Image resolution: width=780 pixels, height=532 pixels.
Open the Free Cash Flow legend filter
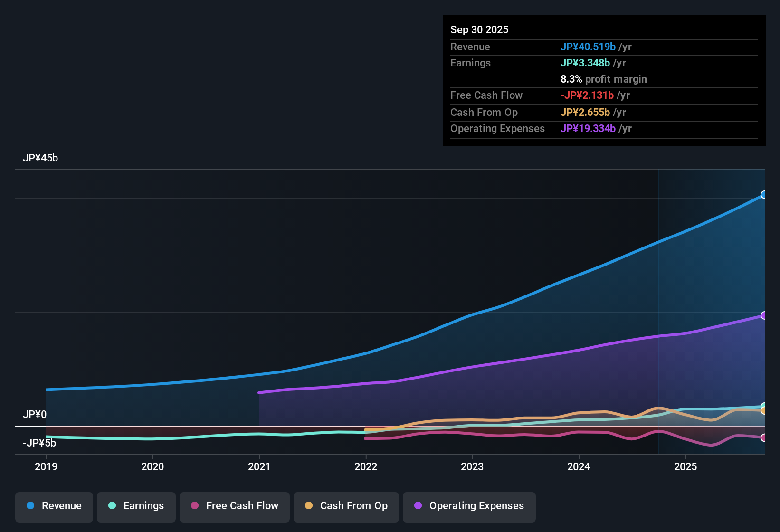tap(234, 506)
